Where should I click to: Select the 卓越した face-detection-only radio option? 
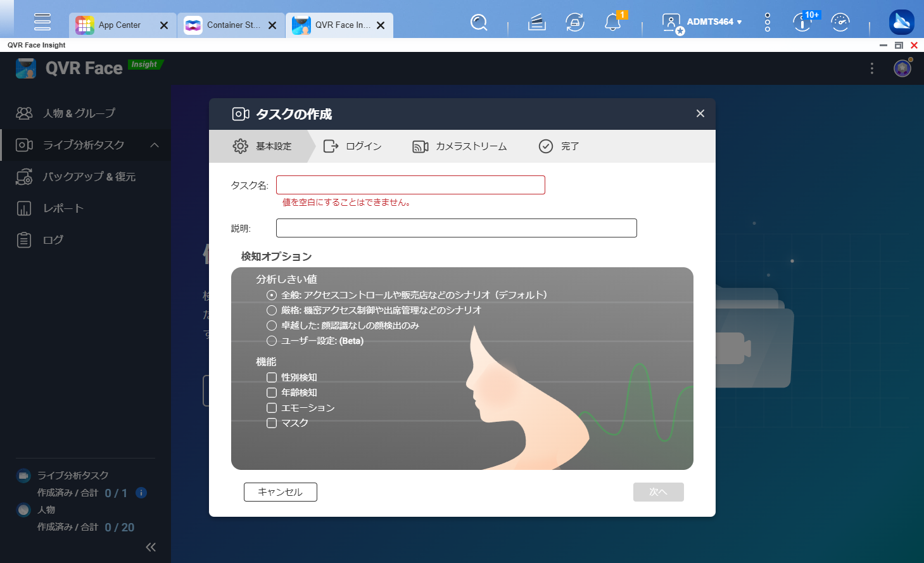click(272, 326)
